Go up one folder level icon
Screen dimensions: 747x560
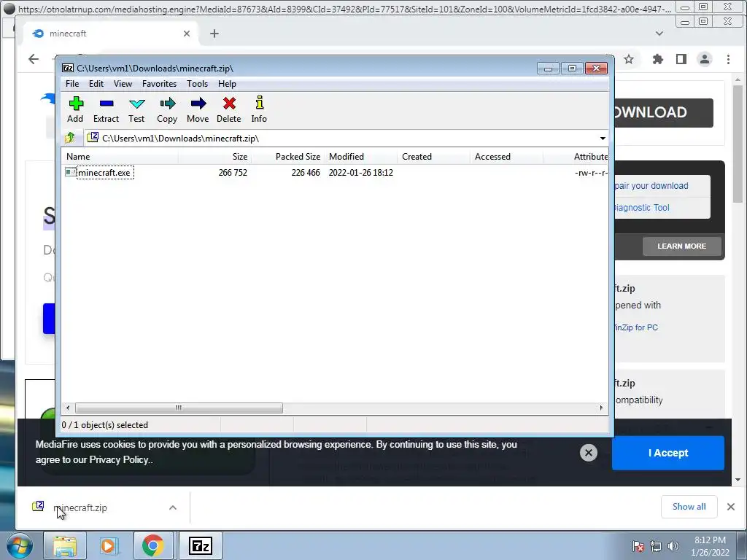[x=70, y=138]
